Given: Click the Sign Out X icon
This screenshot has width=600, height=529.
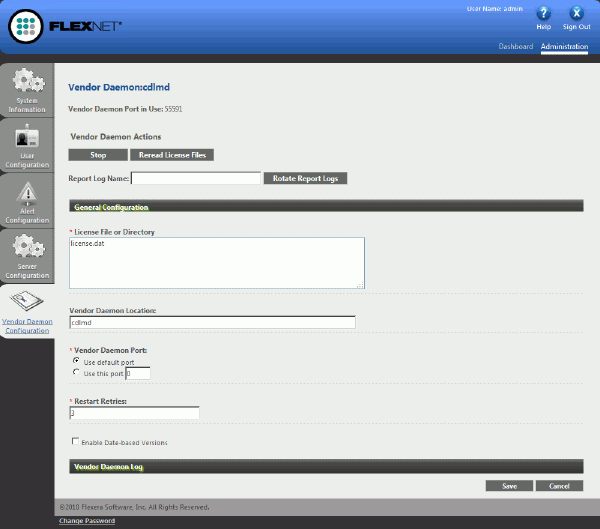Looking at the screenshot, I should click(576, 14).
